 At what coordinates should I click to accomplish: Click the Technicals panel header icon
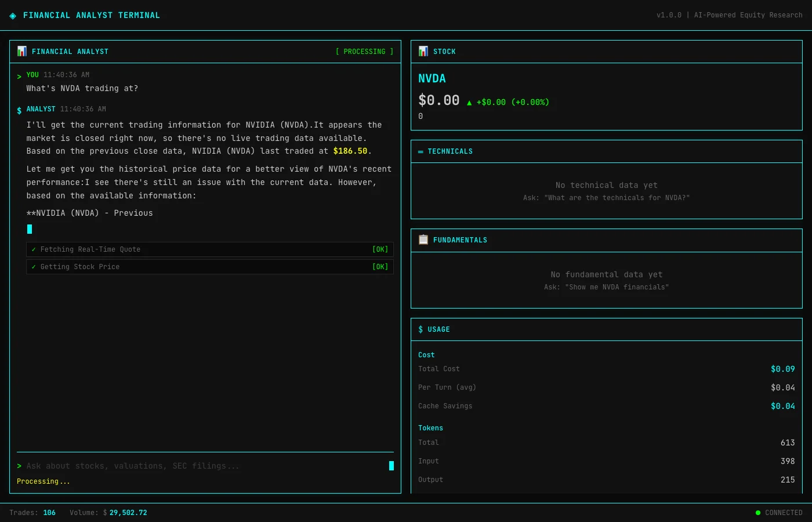click(x=420, y=151)
